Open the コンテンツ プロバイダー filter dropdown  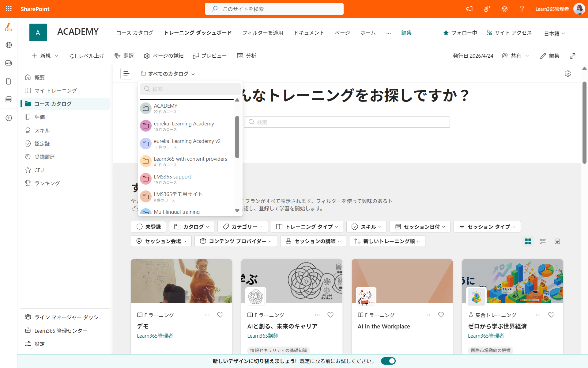click(236, 241)
